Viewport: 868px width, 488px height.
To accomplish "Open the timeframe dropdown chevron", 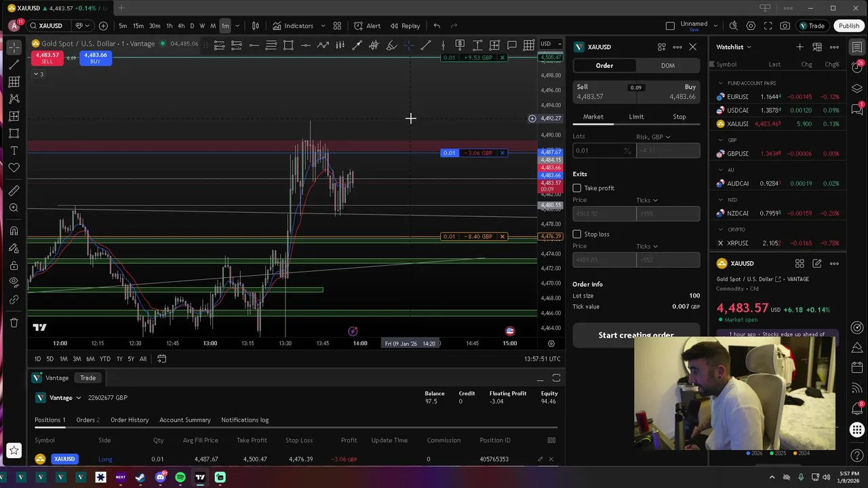I will 237,26.
